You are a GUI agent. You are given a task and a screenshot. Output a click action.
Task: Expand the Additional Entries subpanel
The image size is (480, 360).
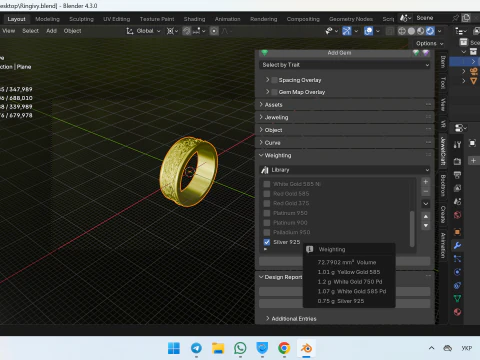tap(291, 319)
